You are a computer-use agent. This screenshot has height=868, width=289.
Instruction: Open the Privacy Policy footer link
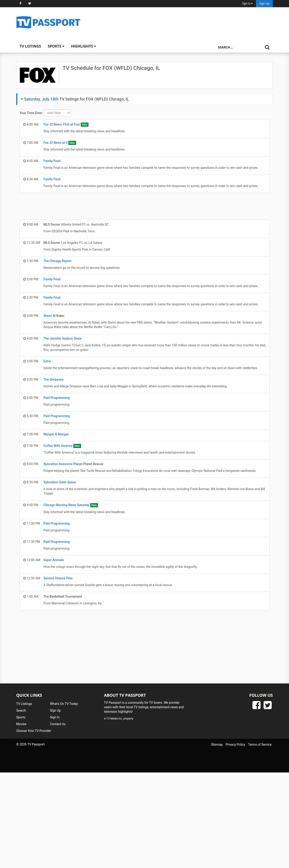(235, 744)
